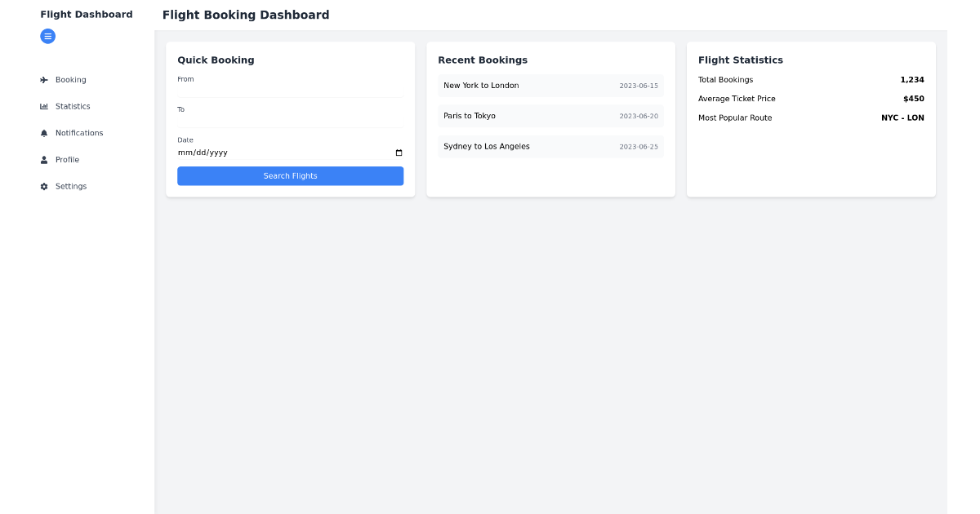
Task: Open Statistics via the bar chart icon
Action: (42, 106)
